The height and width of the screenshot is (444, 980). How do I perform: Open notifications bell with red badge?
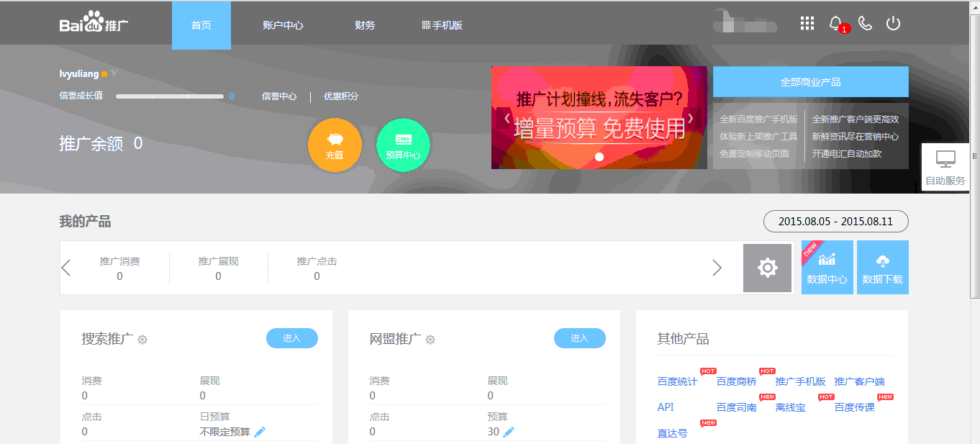[x=836, y=24]
